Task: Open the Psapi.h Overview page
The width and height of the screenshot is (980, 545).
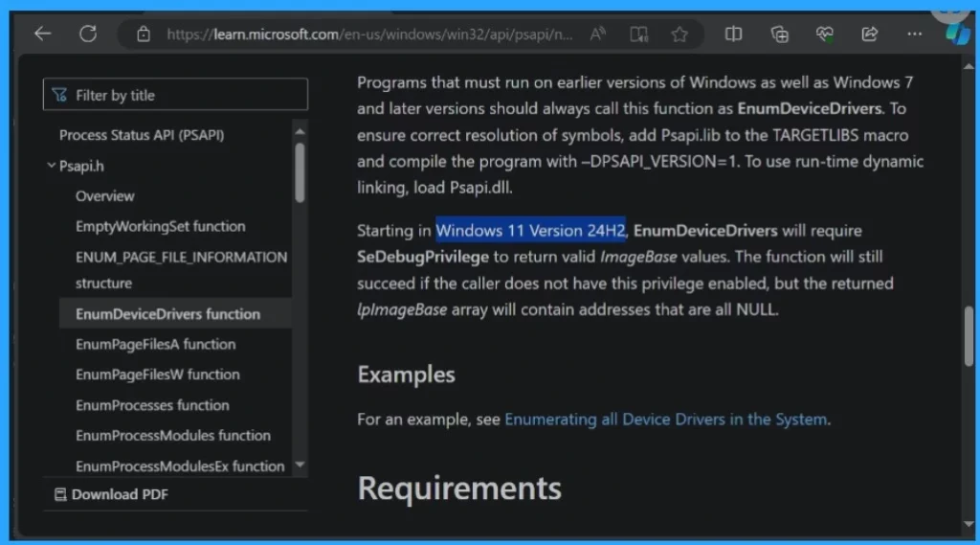Action: point(104,195)
